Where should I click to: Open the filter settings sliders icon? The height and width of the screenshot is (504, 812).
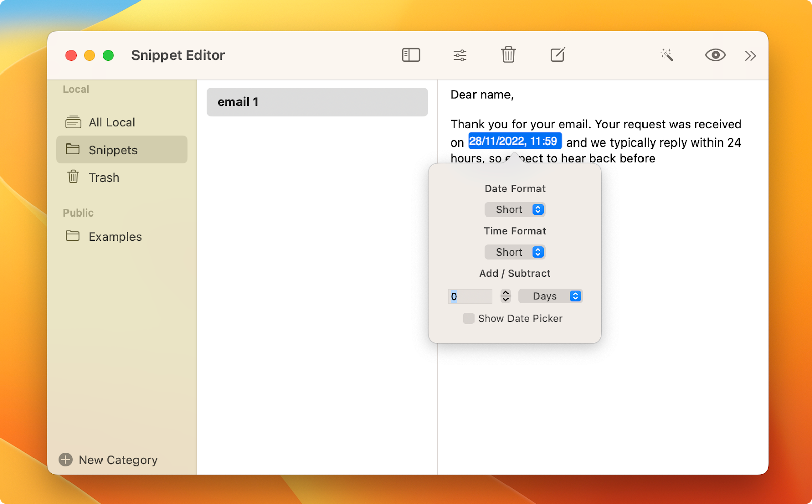(x=460, y=55)
